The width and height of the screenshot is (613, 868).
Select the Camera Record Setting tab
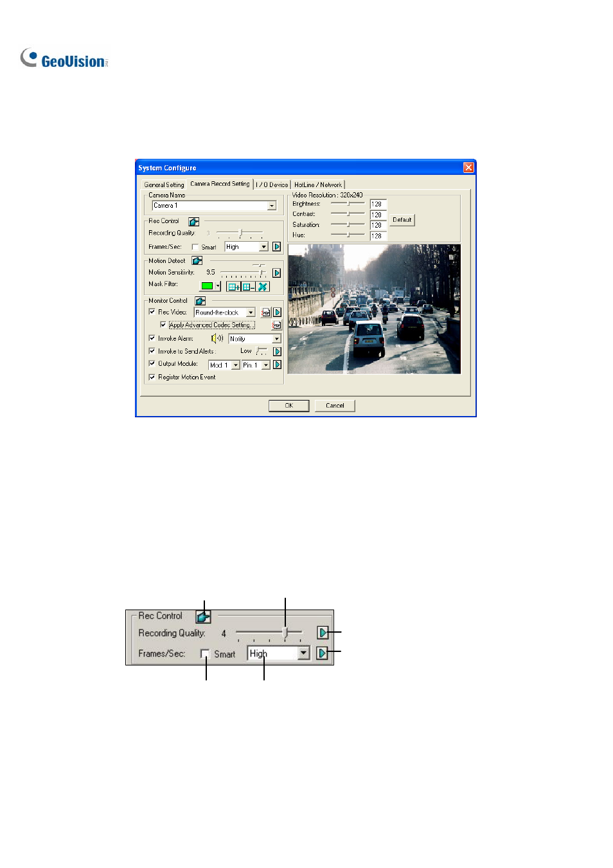pos(220,184)
